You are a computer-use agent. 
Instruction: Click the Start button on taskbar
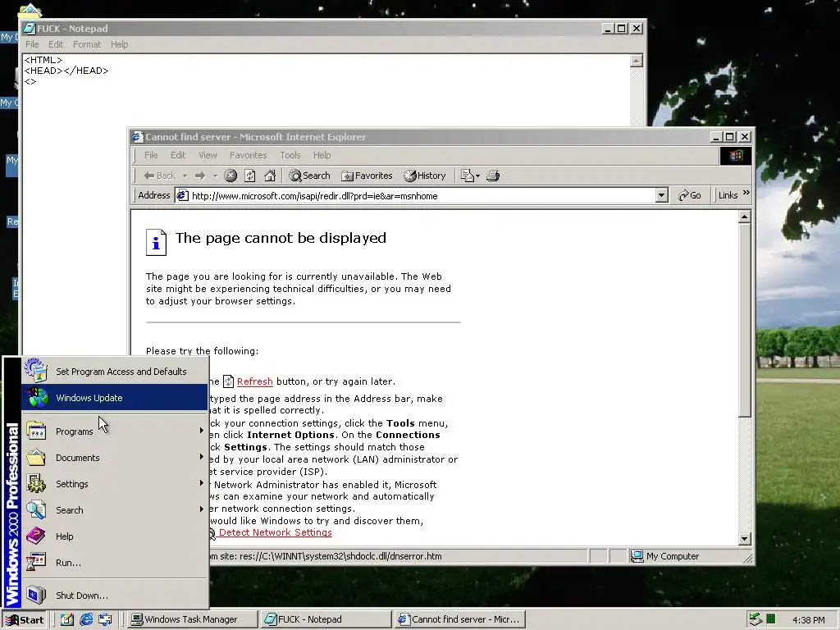pos(25,620)
